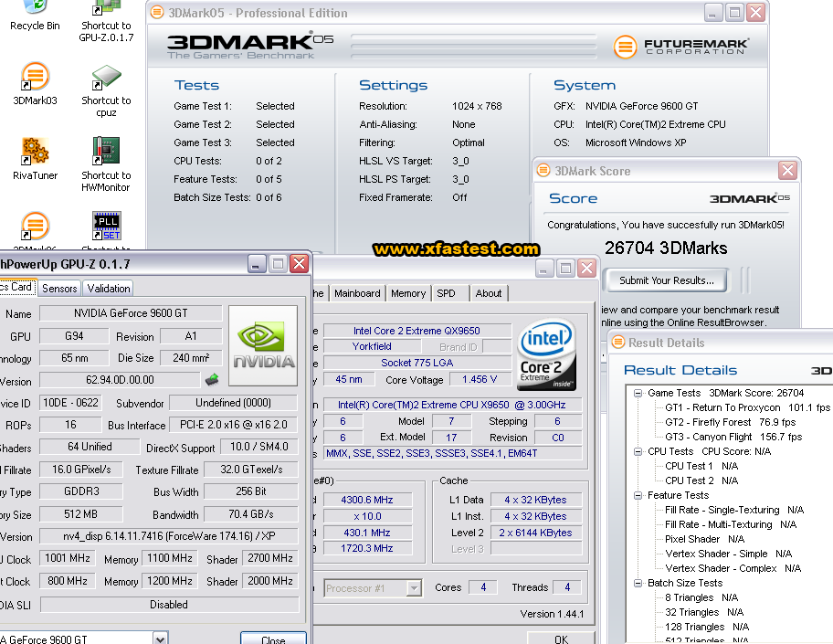Collapse the CPU Tests tree node
The image size is (833, 644).
coord(638,451)
